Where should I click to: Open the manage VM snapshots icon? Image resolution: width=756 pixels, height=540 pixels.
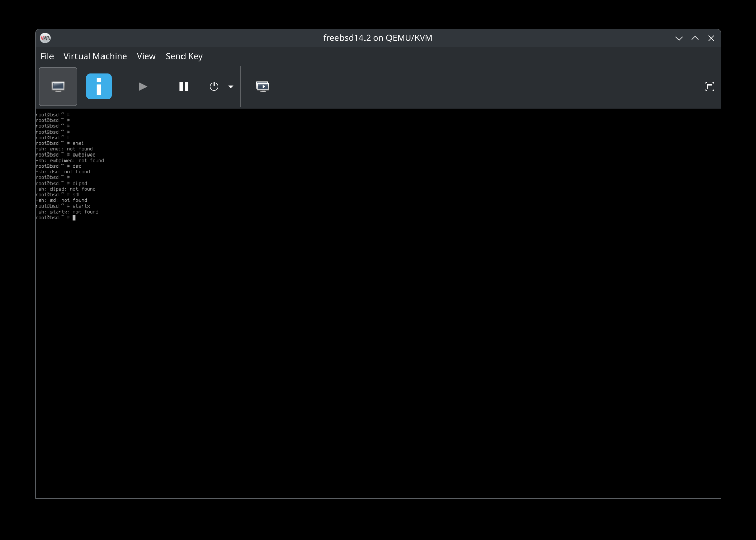pos(263,87)
